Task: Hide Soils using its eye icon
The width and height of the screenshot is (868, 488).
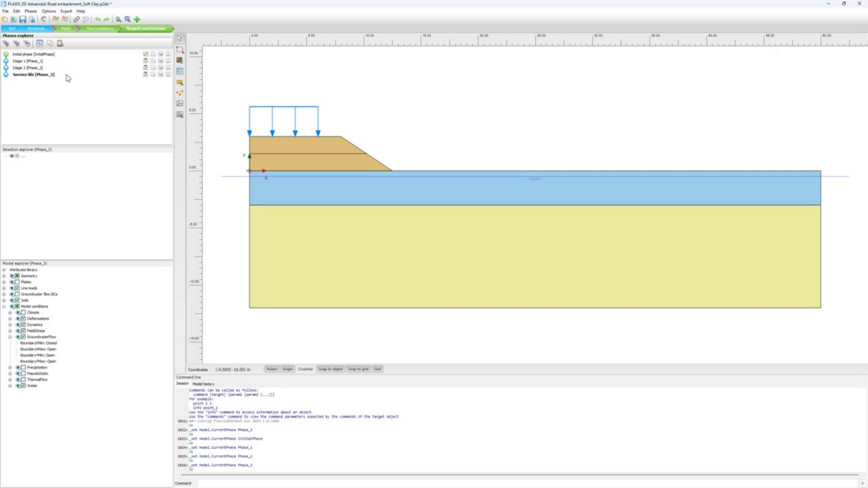Action: (12, 300)
